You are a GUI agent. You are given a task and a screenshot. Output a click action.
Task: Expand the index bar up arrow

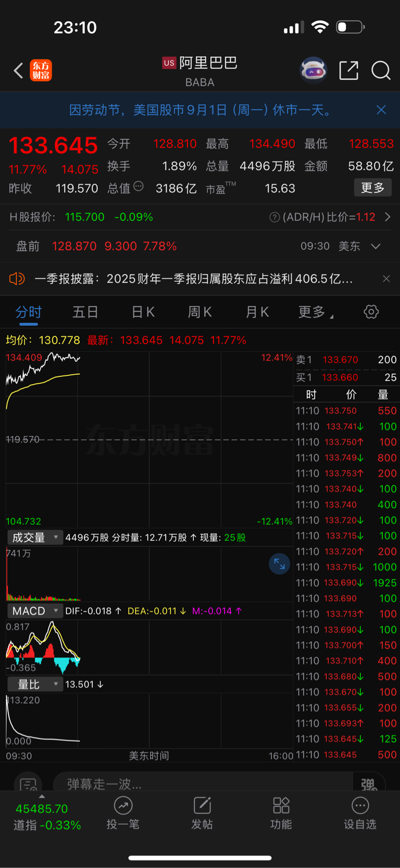[x=42, y=797]
